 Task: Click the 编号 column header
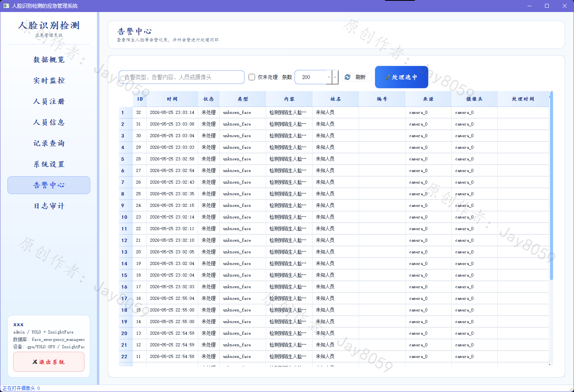[382, 99]
